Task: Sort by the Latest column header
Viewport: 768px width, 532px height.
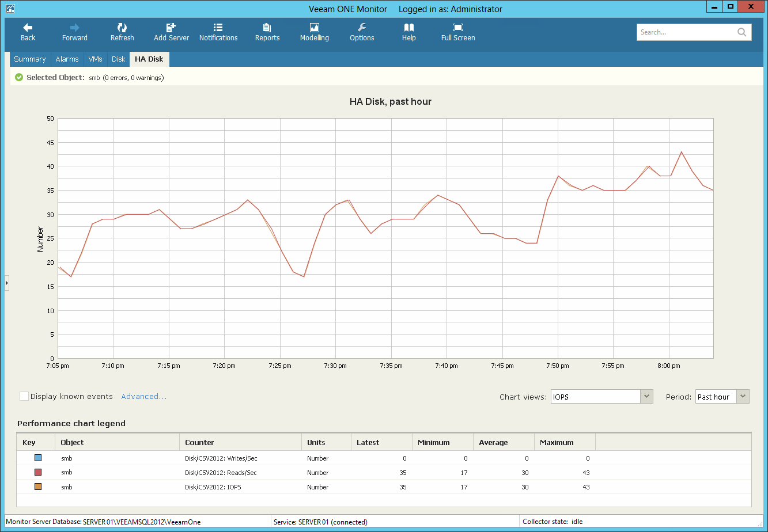Action: click(381, 442)
